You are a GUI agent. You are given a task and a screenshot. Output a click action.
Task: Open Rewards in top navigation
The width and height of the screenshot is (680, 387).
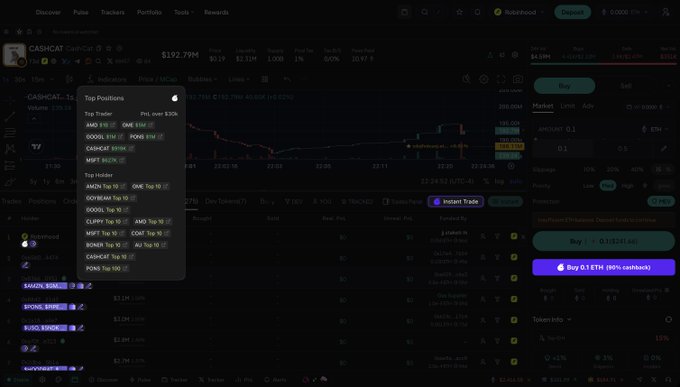click(x=216, y=12)
